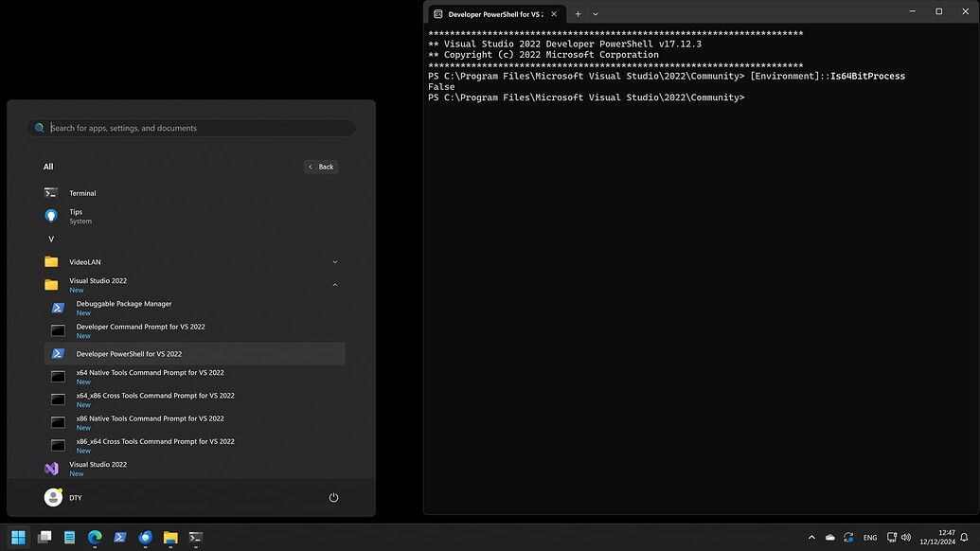Switch to Terminal on the taskbar
This screenshot has height=551, width=980.
tap(196, 537)
